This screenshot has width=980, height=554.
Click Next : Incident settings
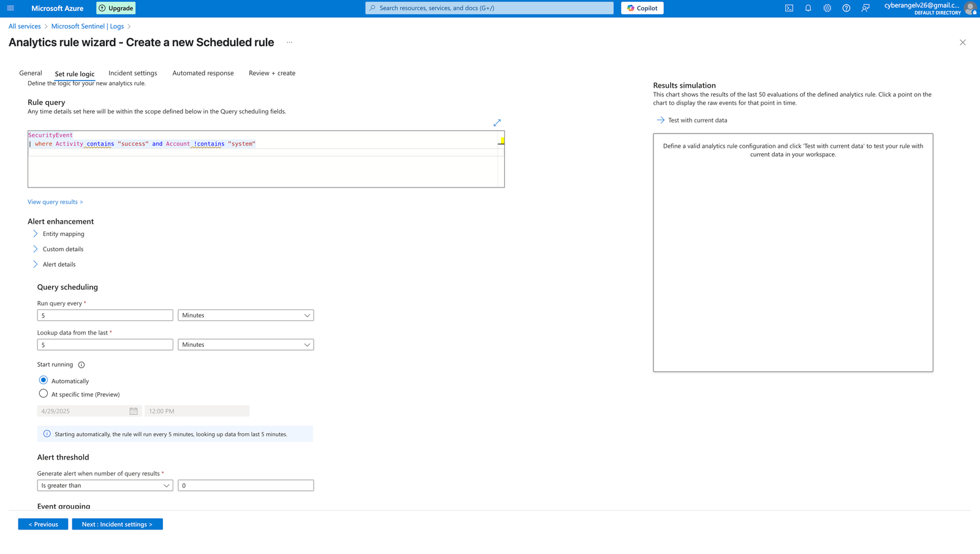117,524
